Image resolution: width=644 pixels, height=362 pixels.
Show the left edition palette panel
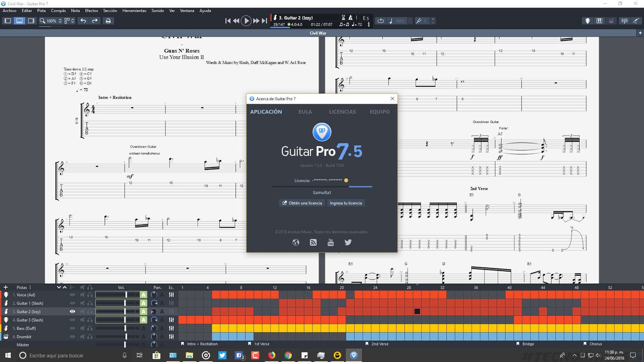tap(7, 21)
